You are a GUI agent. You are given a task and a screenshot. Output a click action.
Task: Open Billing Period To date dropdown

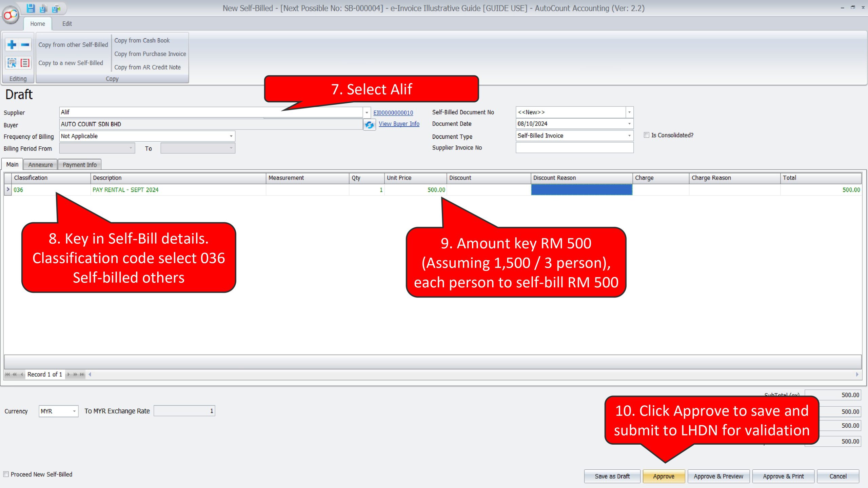click(231, 148)
